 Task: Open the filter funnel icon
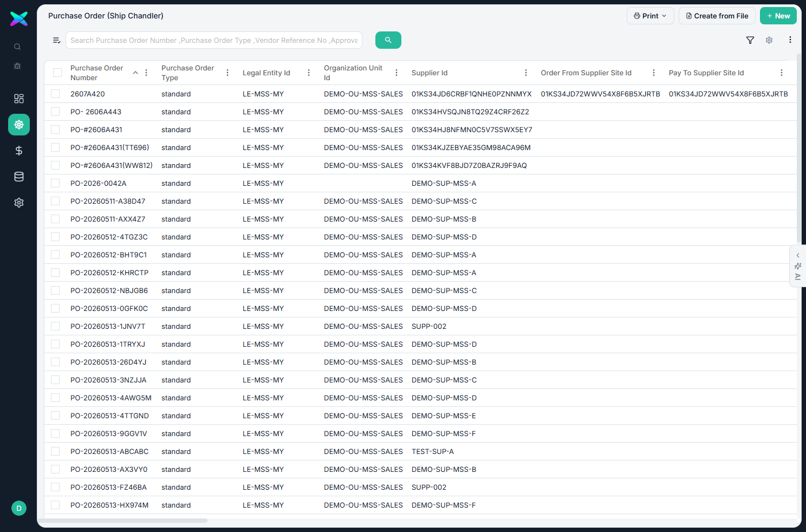(x=750, y=40)
